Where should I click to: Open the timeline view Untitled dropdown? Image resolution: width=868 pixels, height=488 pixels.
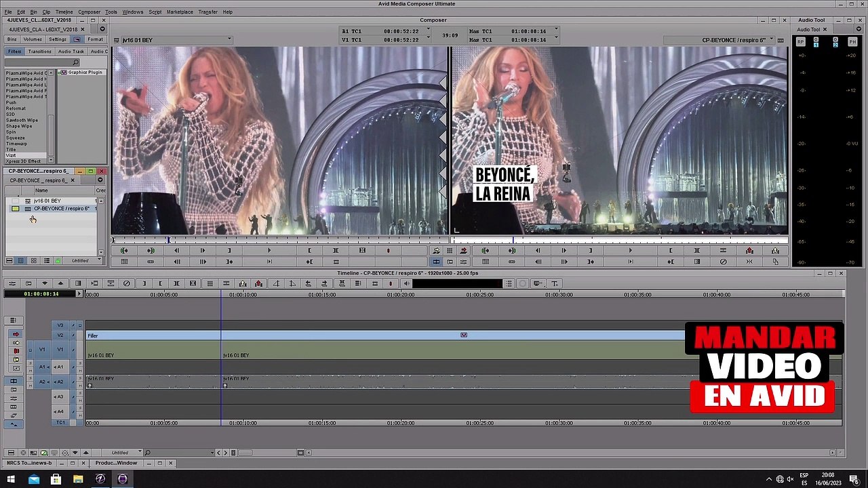pos(123,453)
